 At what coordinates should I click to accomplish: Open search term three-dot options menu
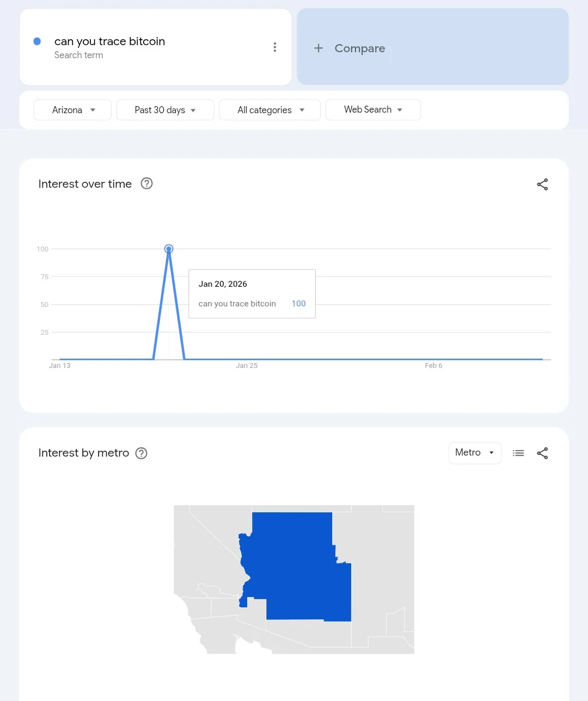pos(275,47)
